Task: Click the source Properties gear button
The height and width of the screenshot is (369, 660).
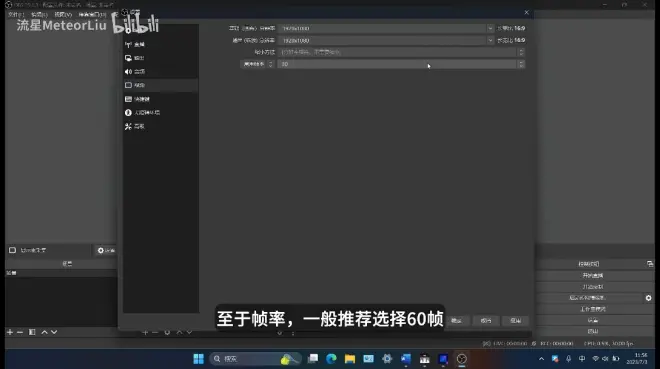Action: (x=106, y=250)
